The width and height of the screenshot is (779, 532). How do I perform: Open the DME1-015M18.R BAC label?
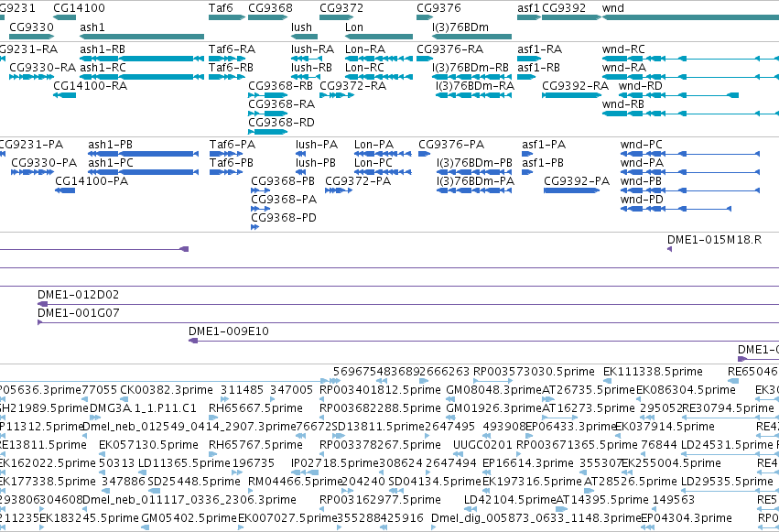click(714, 240)
